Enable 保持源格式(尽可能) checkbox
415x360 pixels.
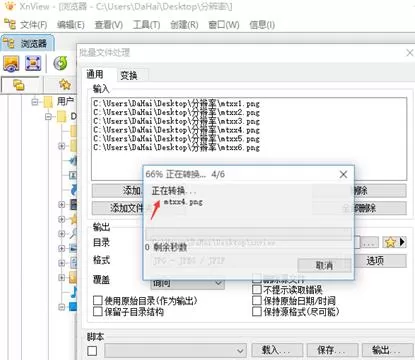click(257, 312)
